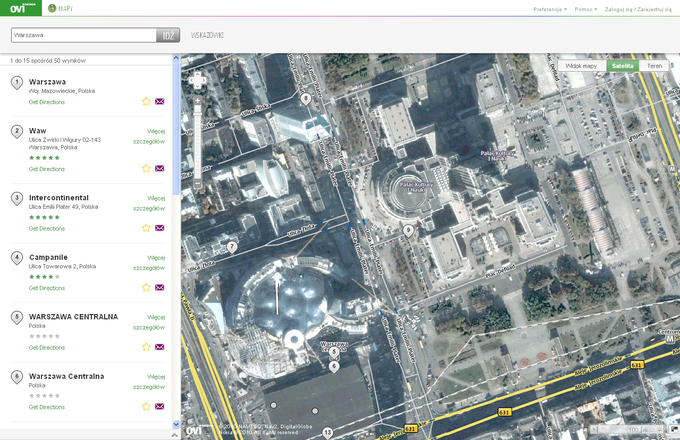The width and height of the screenshot is (680, 440).
Task: Click Get Directions under Campanile
Action: (47, 288)
